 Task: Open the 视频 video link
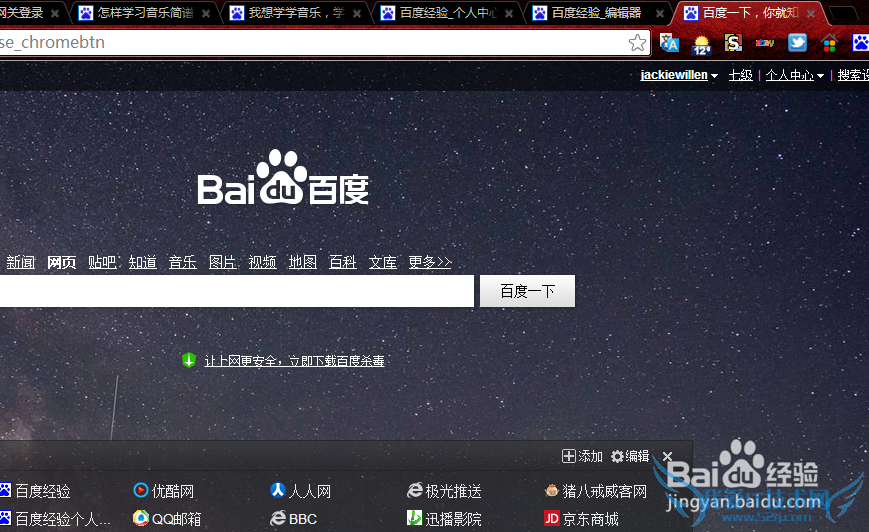click(x=263, y=262)
